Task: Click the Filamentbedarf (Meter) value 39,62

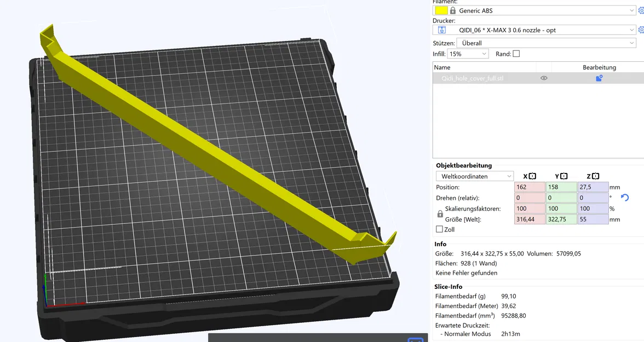Action: [x=508, y=306]
